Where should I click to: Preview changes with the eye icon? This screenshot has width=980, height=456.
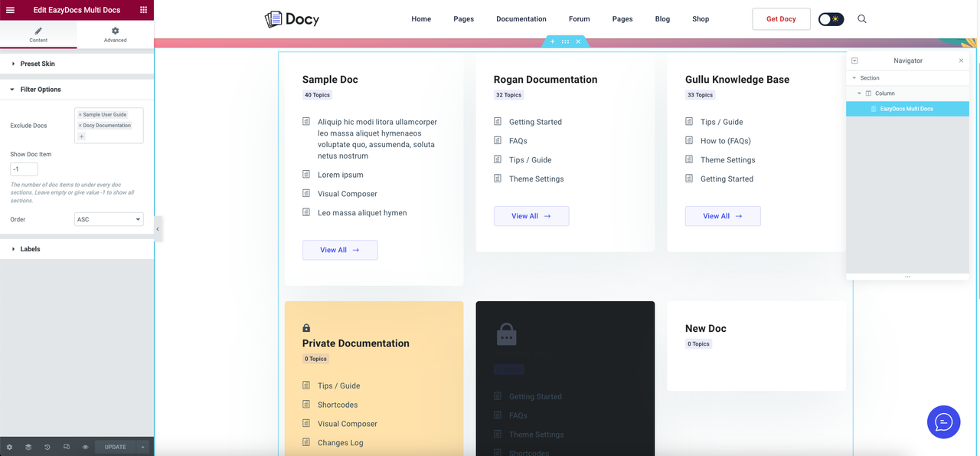(x=86, y=447)
